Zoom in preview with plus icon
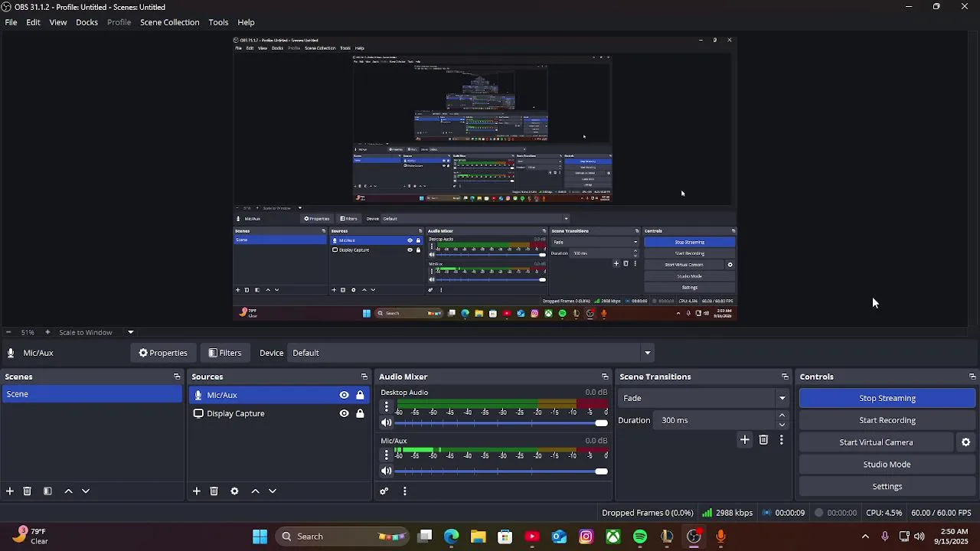 (47, 332)
